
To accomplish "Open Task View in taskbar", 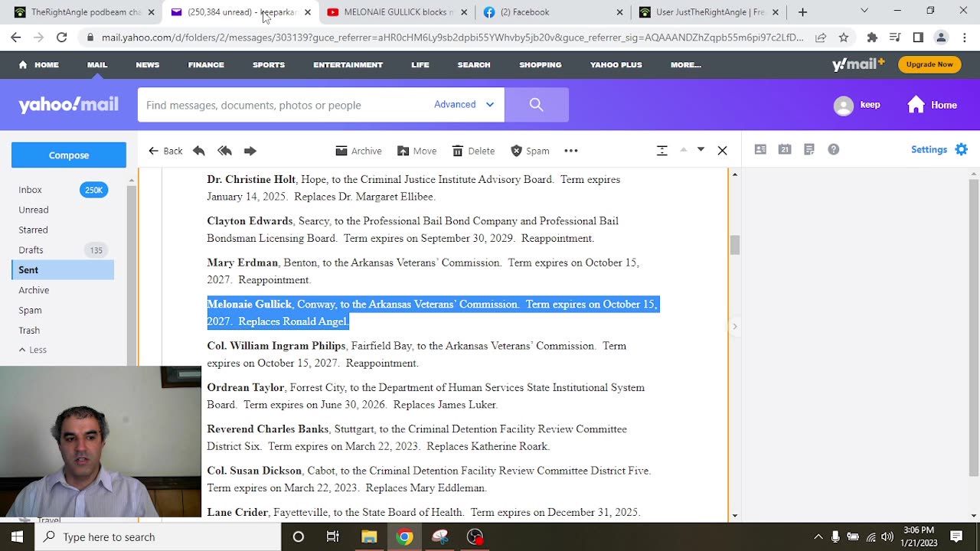I will [x=333, y=536].
